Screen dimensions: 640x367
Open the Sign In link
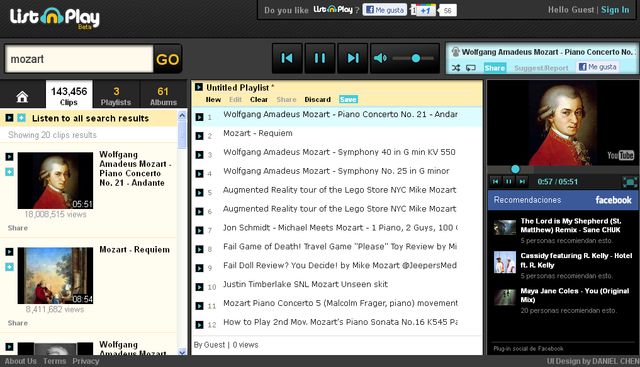tap(615, 10)
